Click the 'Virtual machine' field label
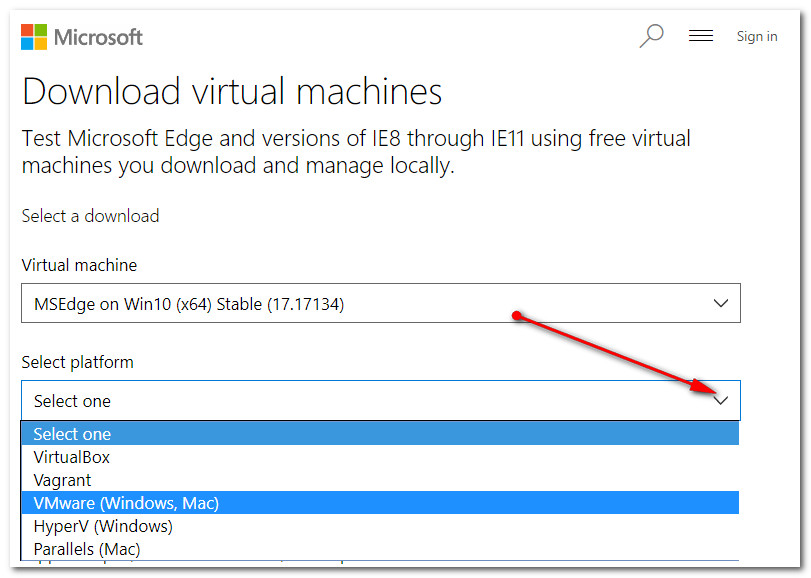 [79, 265]
